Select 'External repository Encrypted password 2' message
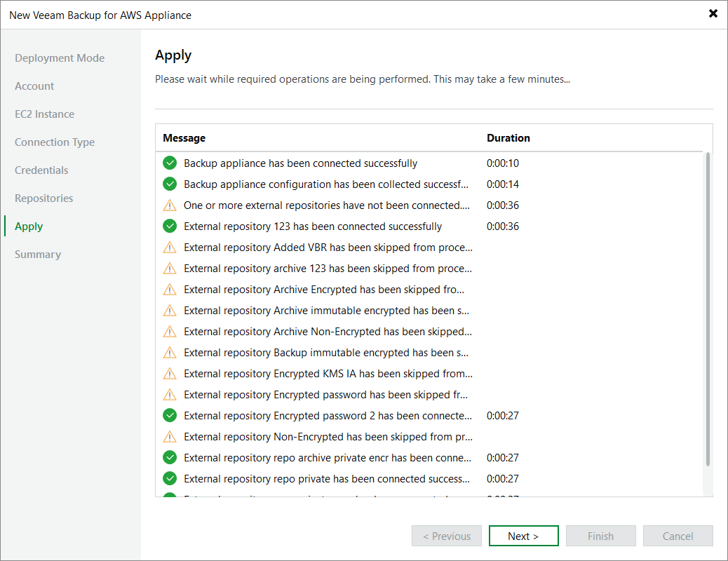Viewport: 728px width, 561px height. pos(328,416)
